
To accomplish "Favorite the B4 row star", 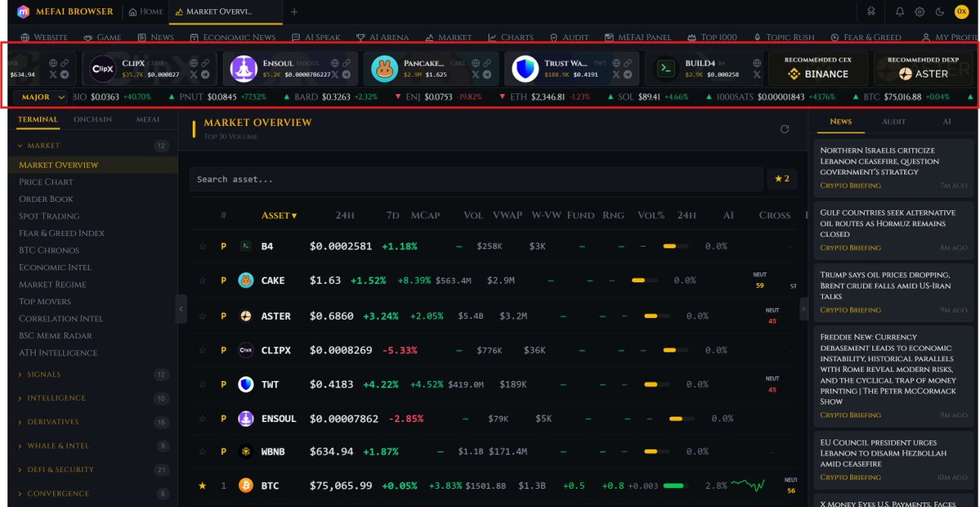I will point(202,246).
